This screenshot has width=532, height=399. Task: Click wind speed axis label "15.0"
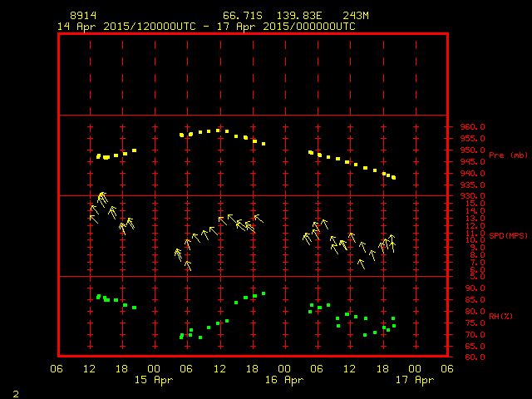pos(475,203)
